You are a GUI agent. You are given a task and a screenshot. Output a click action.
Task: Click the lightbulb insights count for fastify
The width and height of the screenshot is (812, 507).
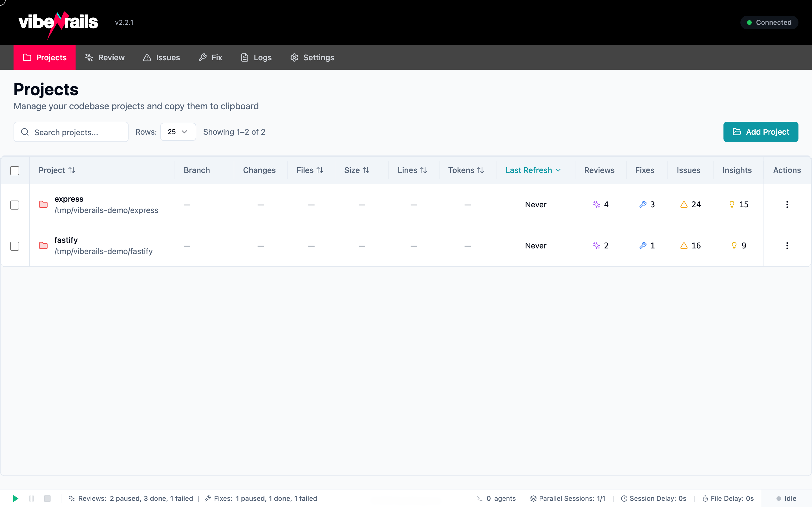738,245
